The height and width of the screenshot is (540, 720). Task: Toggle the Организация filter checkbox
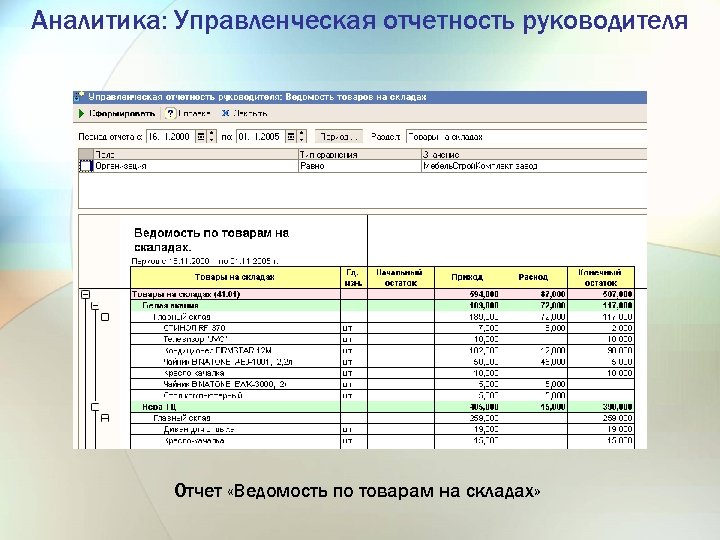tap(86, 166)
